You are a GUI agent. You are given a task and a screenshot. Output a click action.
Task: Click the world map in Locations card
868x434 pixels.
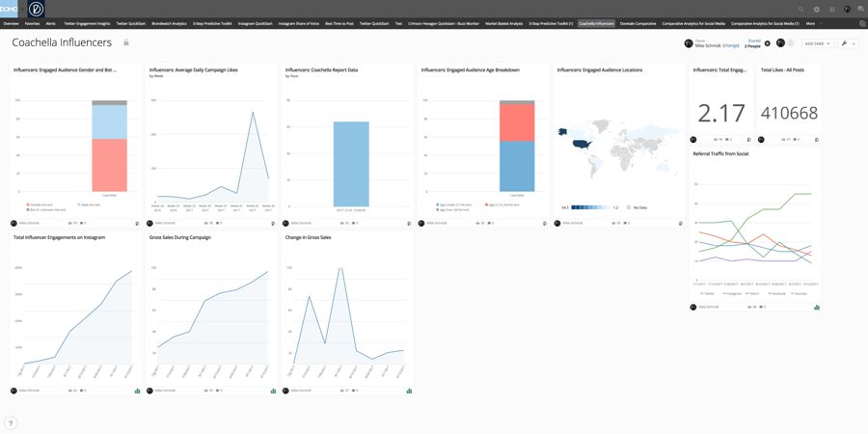618,147
